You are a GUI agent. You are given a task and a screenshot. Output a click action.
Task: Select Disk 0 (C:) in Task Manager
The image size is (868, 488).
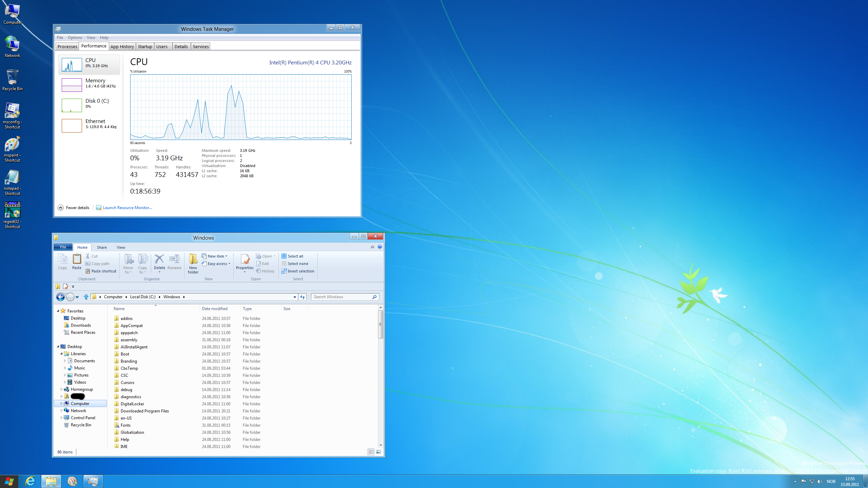(89, 105)
